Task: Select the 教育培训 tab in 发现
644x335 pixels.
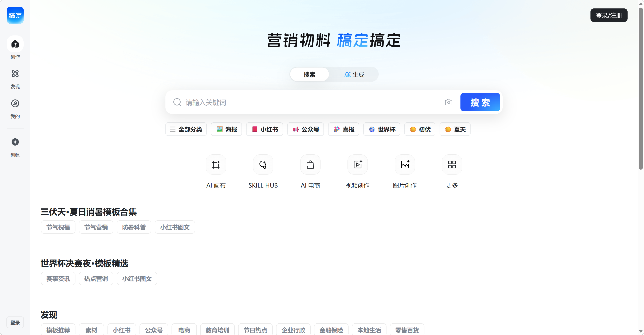Action: 217,330
